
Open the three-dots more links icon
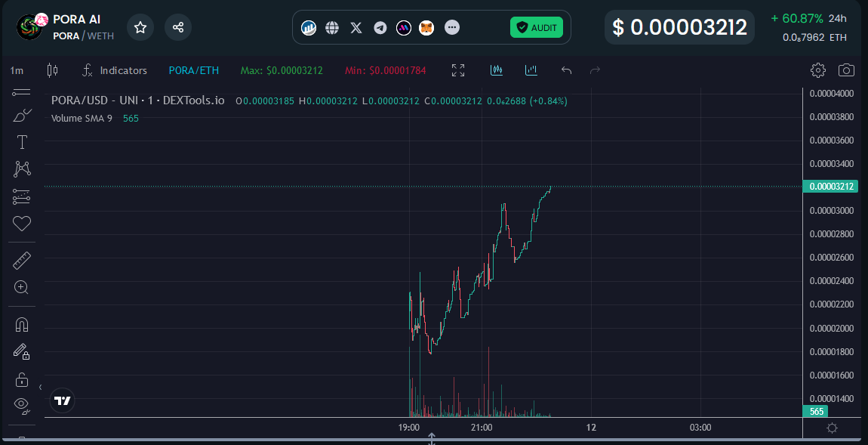click(x=452, y=27)
